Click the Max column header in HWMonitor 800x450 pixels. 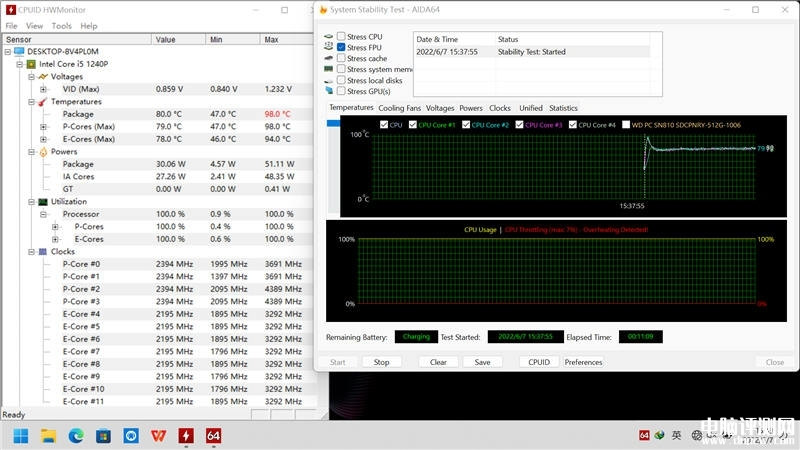point(286,39)
